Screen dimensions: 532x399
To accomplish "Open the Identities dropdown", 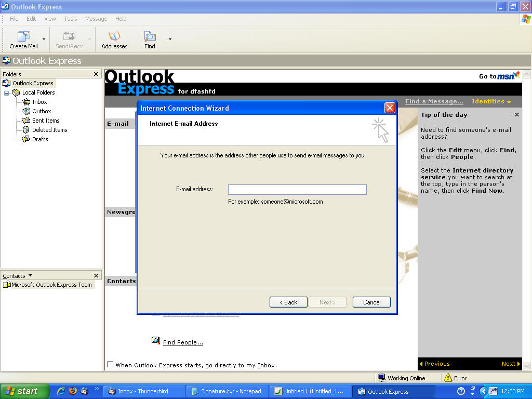I will [491, 101].
